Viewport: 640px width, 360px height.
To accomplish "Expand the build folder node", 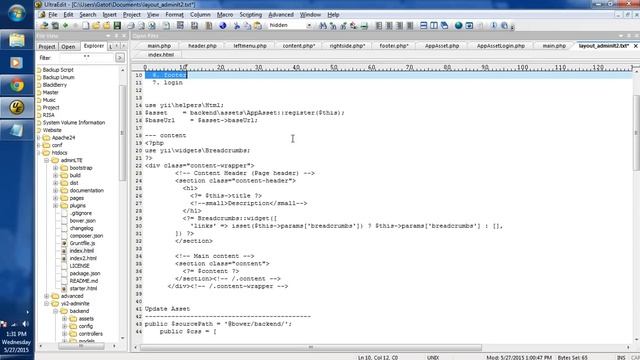I will pos(56,176).
